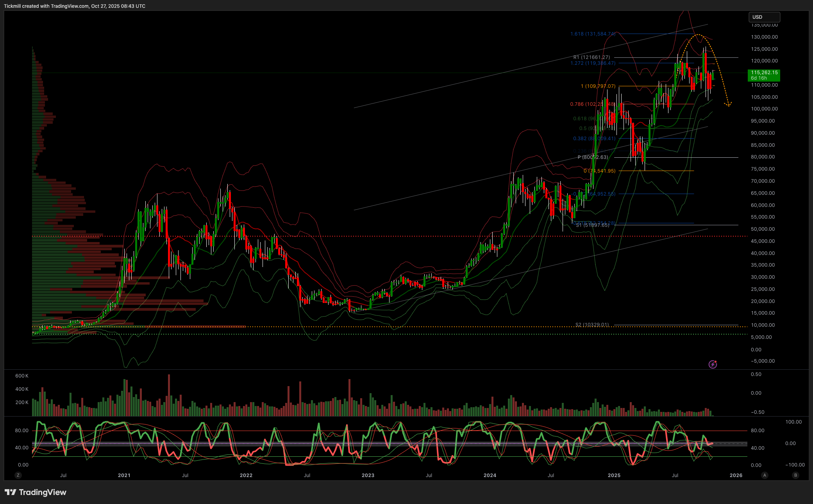The height and width of the screenshot is (504, 813).
Task: Click the R1 (121661.27) pivot label
Action: (x=591, y=57)
